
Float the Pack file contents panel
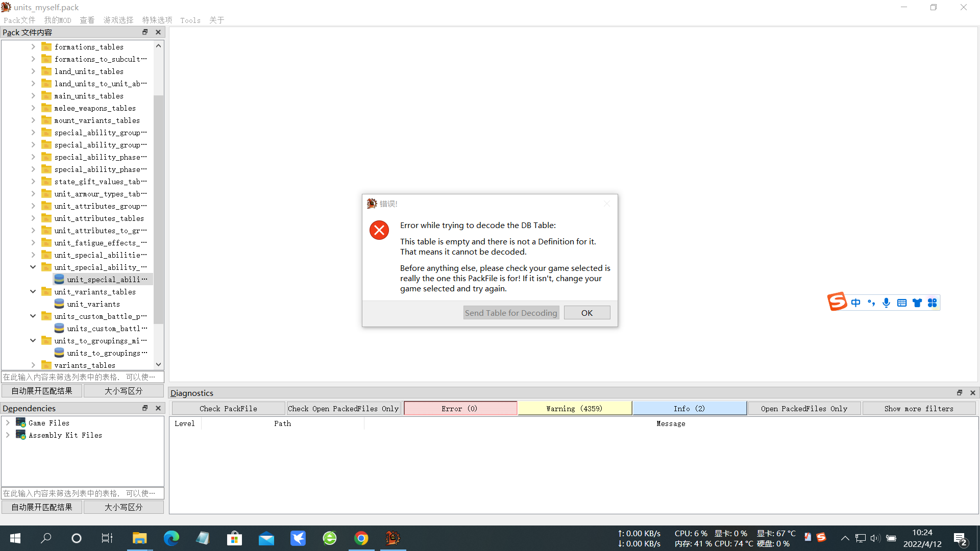[145, 32]
